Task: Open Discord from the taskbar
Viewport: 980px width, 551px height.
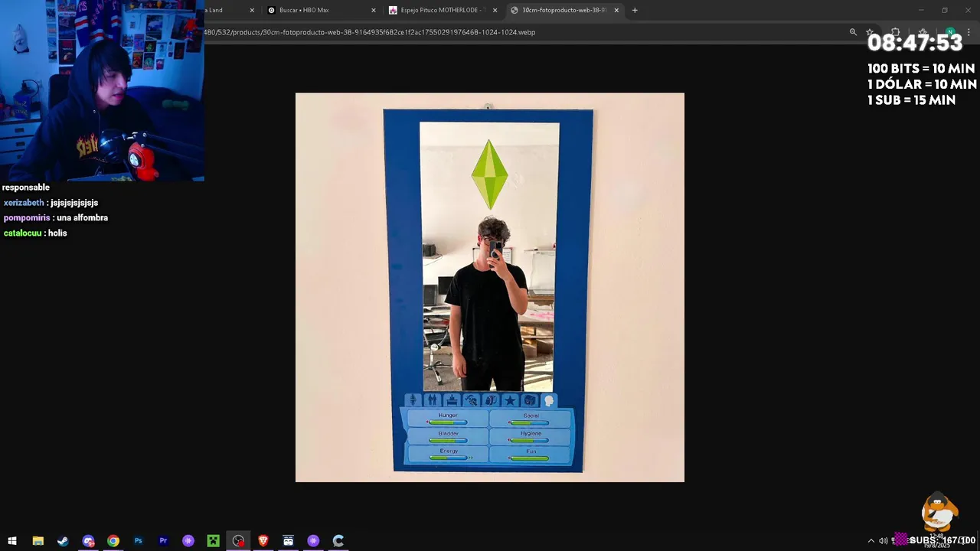Action: [88, 541]
